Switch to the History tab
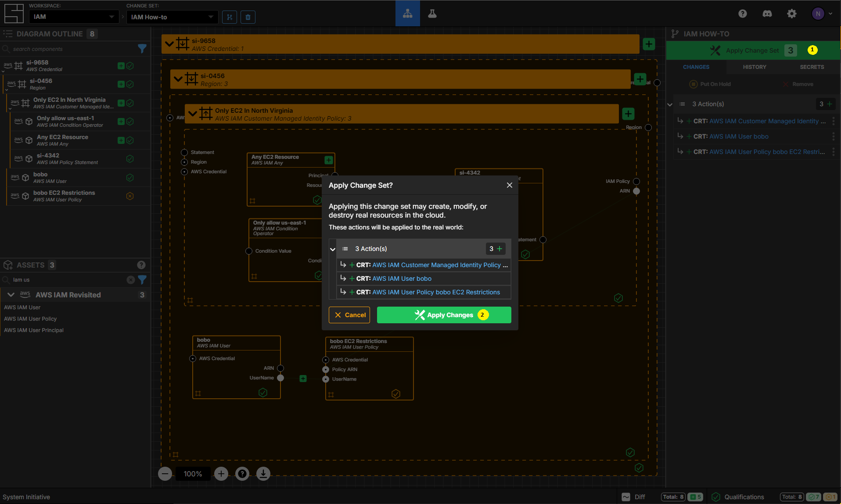 [755, 67]
